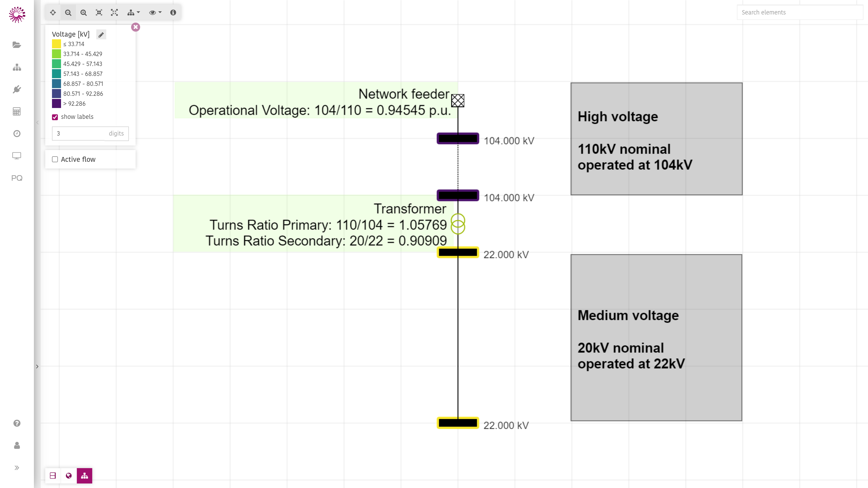Image resolution: width=868 pixels, height=488 pixels.
Task: Open the layout hierarchy dropdown in toolbar
Action: pyautogui.click(x=133, y=12)
